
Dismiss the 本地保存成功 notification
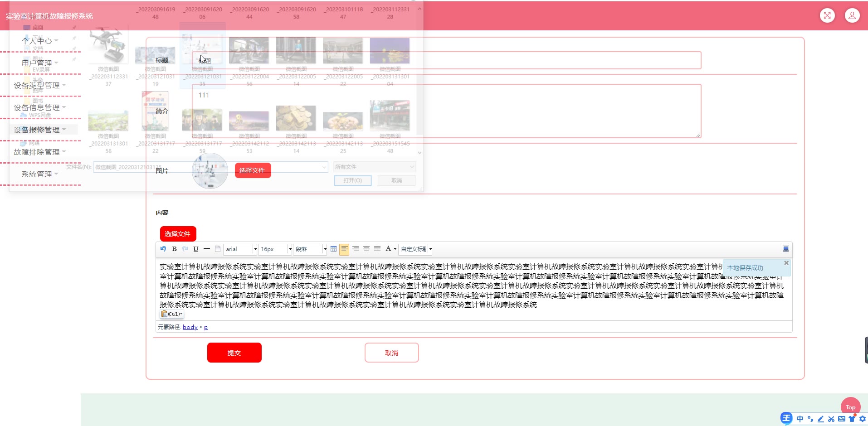(x=786, y=263)
